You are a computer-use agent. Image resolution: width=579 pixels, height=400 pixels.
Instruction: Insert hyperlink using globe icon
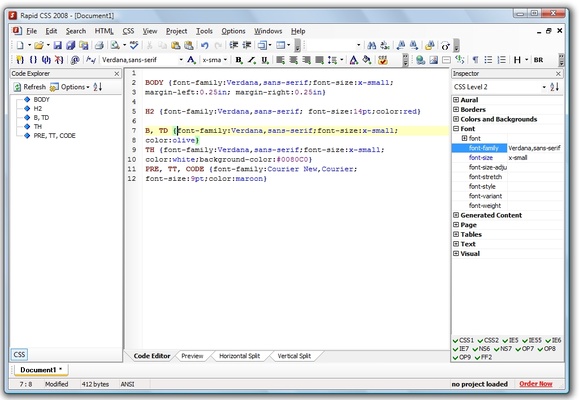coord(420,60)
